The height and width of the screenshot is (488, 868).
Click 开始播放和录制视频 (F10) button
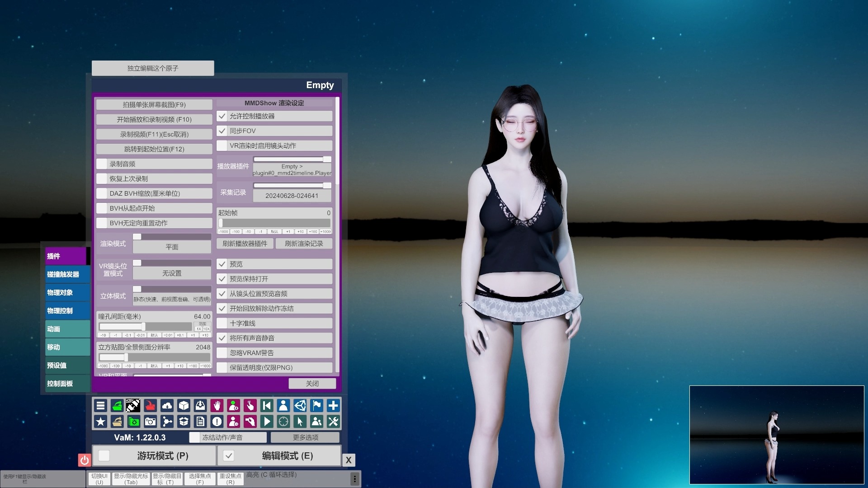click(154, 120)
